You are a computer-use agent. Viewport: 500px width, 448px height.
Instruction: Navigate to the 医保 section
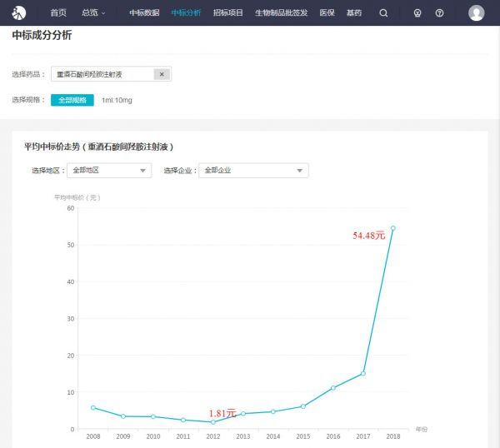tap(327, 13)
